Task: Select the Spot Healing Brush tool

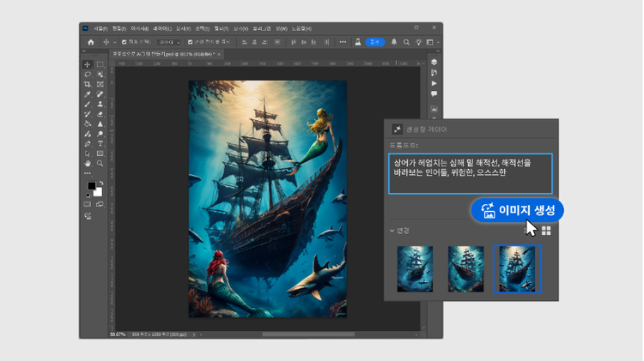Action: (x=100, y=94)
